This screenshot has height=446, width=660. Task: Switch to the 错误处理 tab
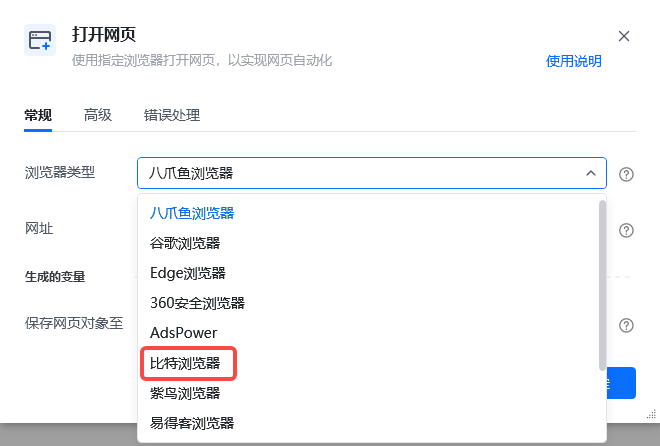[172, 115]
